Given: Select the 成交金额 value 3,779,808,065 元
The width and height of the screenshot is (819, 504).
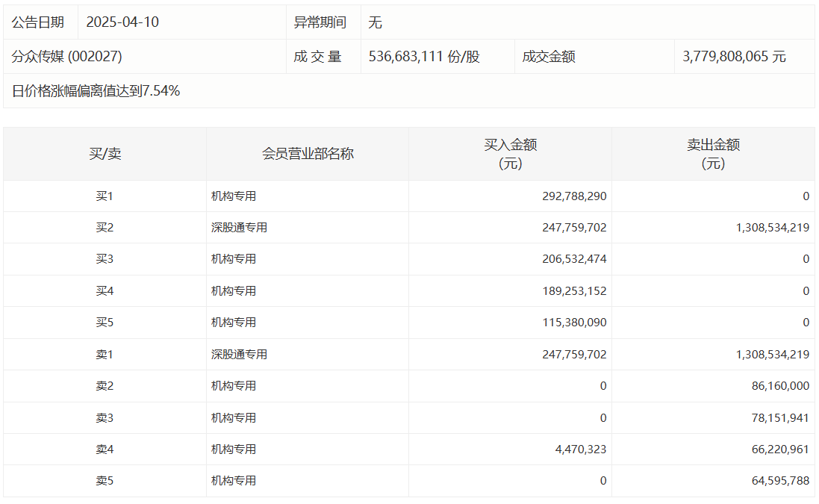Looking at the screenshot, I should pyautogui.click(x=734, y=57).
